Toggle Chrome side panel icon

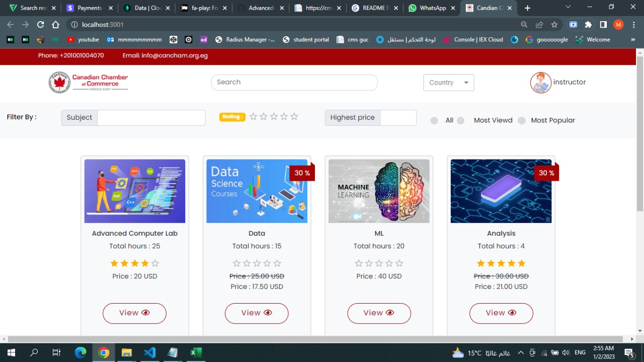coord(603,25)
